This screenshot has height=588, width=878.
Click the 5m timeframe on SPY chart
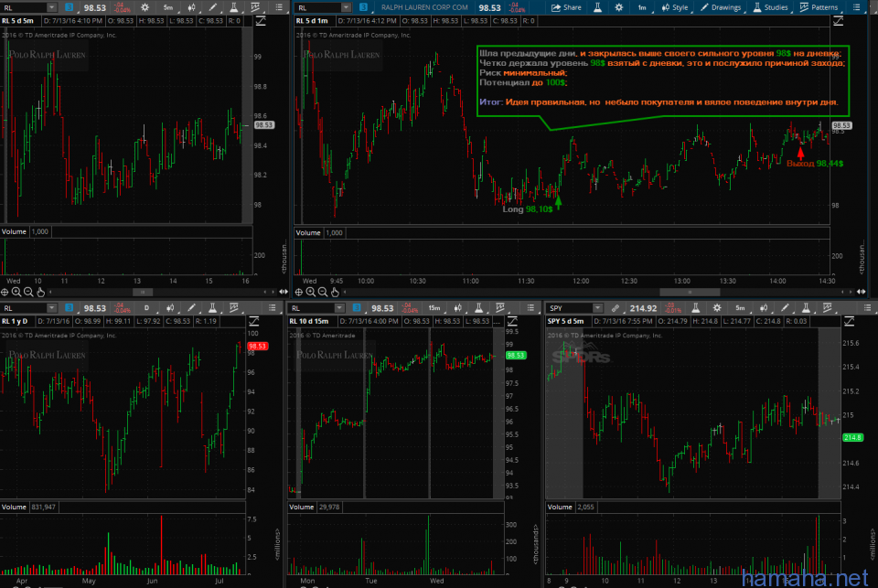740,308
